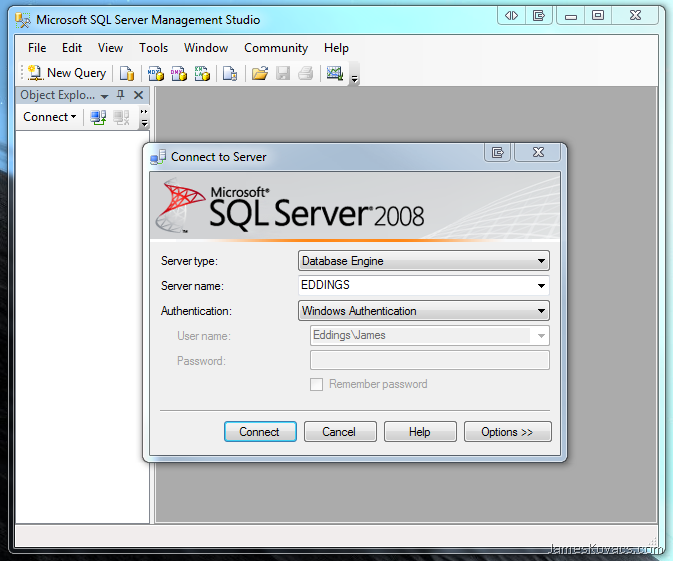Open the Server type dropdown
Screen dimensions: 673x561
[x=541, y=261]
